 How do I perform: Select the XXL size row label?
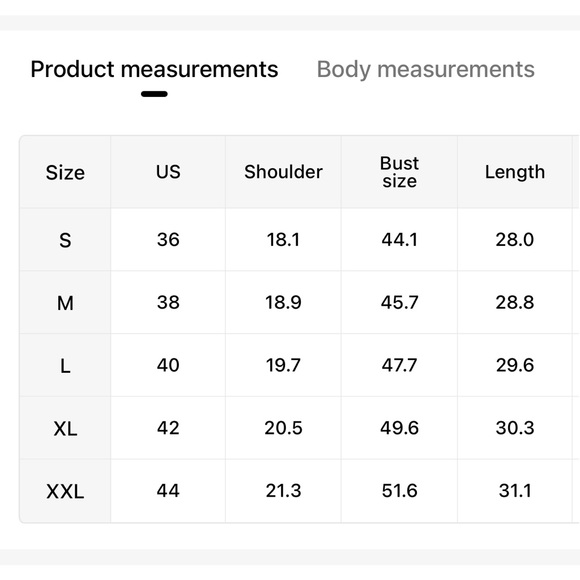click(x=65, y=491)
